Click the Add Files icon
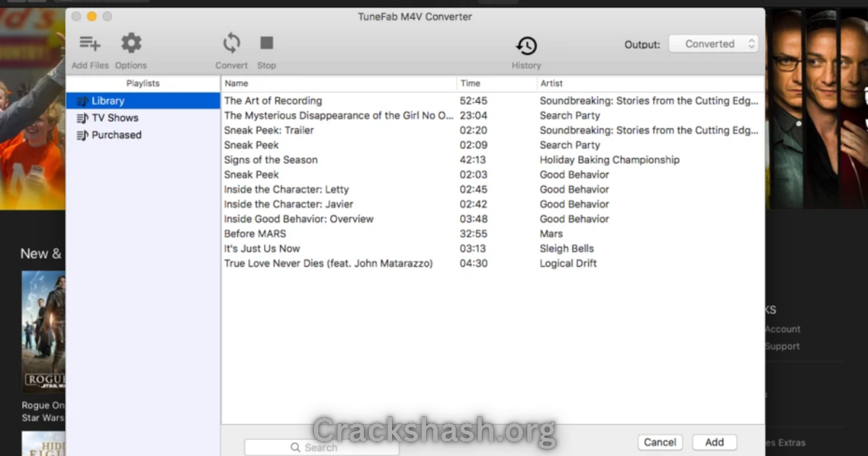The image size is (868, 456). click(90, 43)
